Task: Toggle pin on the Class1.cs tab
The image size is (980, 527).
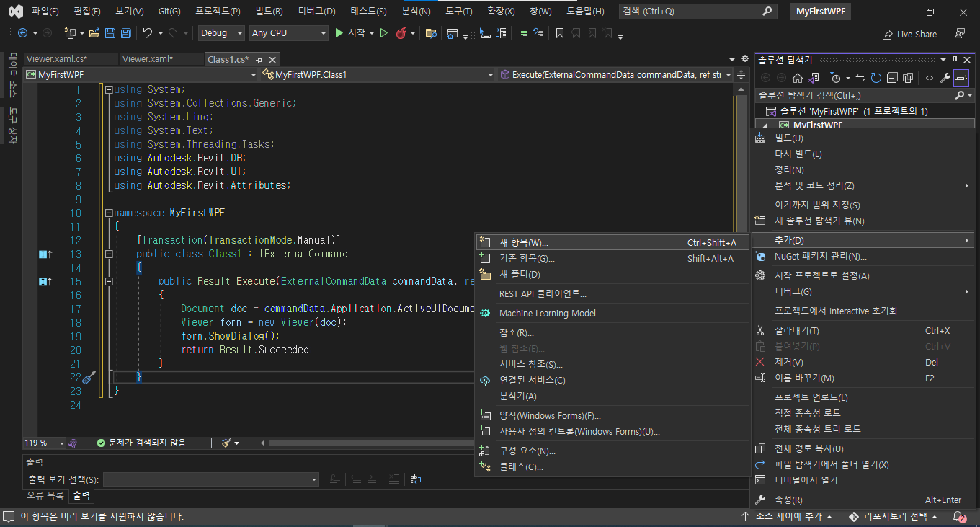Action: (259, 60)
